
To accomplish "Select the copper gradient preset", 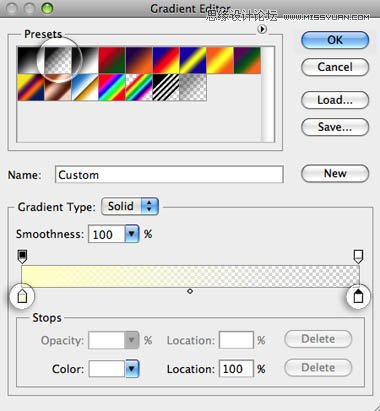I will [58, 87].
